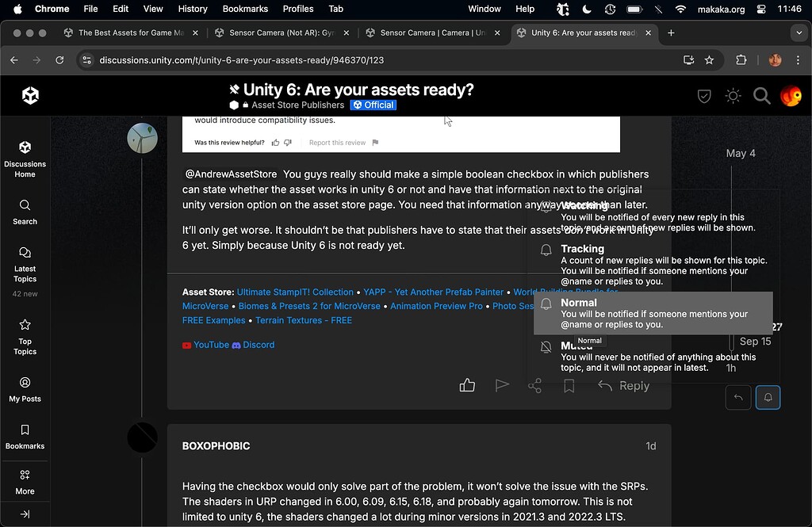This screenshot has height=527, width=812.
Task: Click the Unity logo in the header
Action: (31, 95)
